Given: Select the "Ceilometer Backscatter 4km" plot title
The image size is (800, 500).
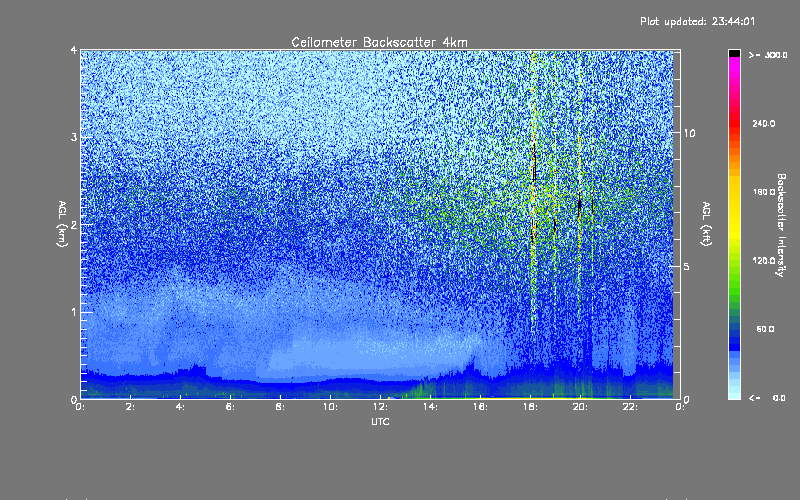Looking at the screenshot, I should 379,42.
